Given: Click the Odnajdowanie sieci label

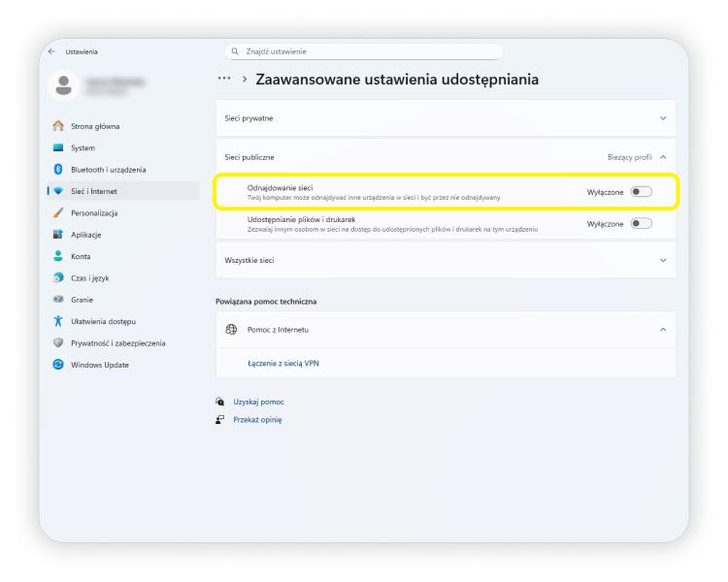Looking at the screenshot, I should coord(280,188).
